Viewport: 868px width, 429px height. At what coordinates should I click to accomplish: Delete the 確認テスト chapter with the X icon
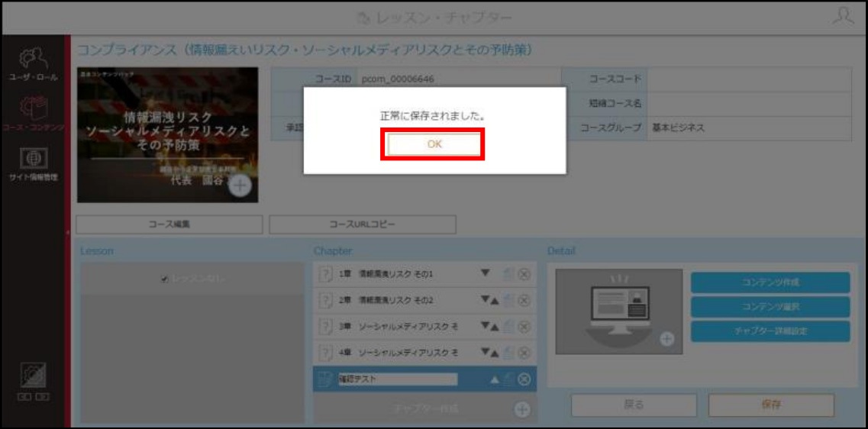tap(524, 379)
